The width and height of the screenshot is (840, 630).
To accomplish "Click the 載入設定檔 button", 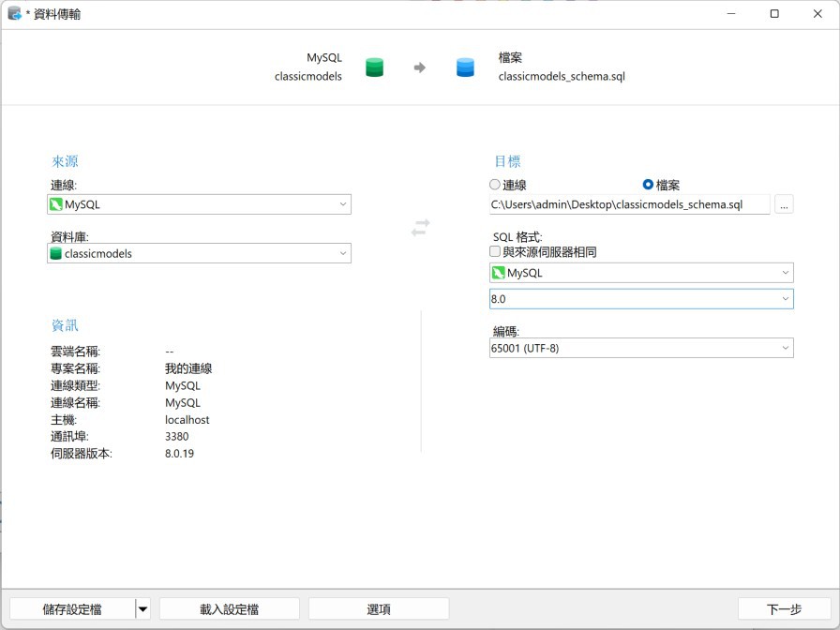I will click(x=228, y=608).
